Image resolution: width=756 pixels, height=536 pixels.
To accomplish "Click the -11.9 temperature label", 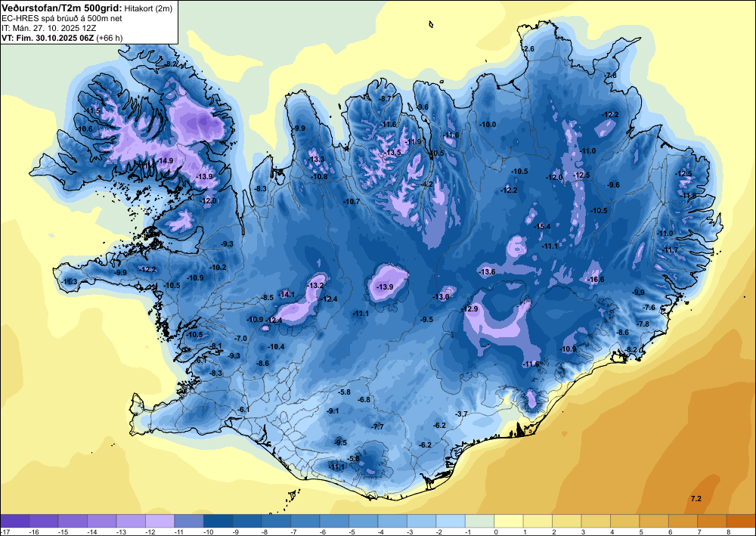I will [414, 141].
